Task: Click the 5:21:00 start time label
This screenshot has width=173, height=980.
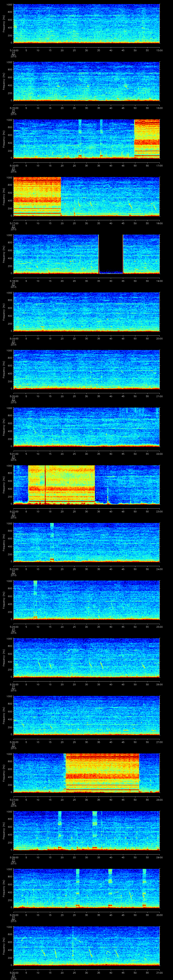Action: pyautogui.click(x=14, y=454)
